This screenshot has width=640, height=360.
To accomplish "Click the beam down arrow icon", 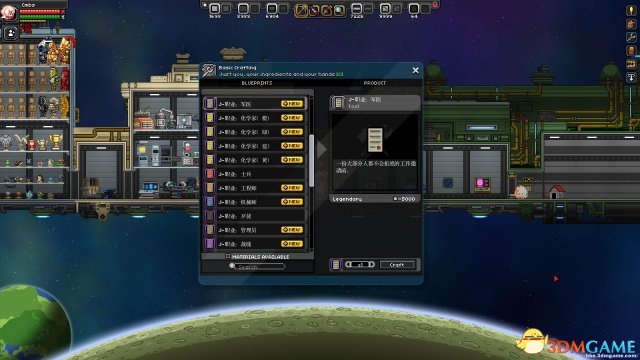I will (x=631, y=78).
